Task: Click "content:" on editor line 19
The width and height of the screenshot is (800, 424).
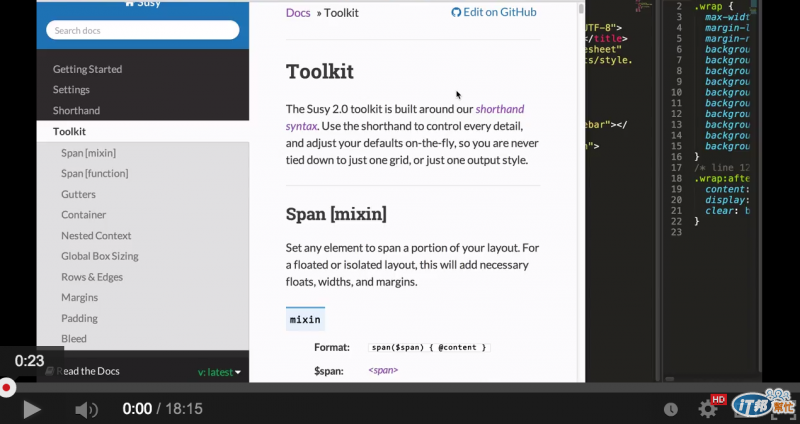Action: pos(727,189)
